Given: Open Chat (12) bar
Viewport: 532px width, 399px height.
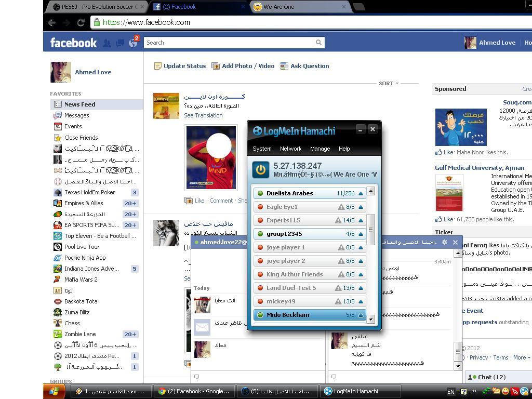Looking at the screenshot, I should (x=498, y=377).
